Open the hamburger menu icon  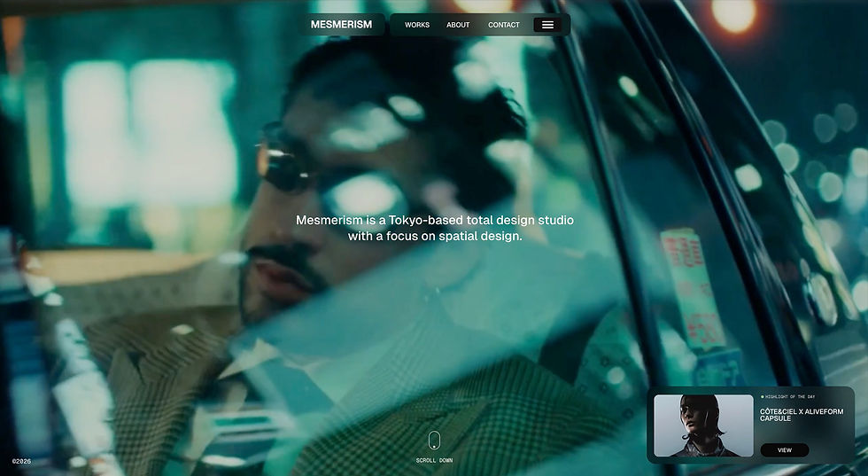point(547,25)
